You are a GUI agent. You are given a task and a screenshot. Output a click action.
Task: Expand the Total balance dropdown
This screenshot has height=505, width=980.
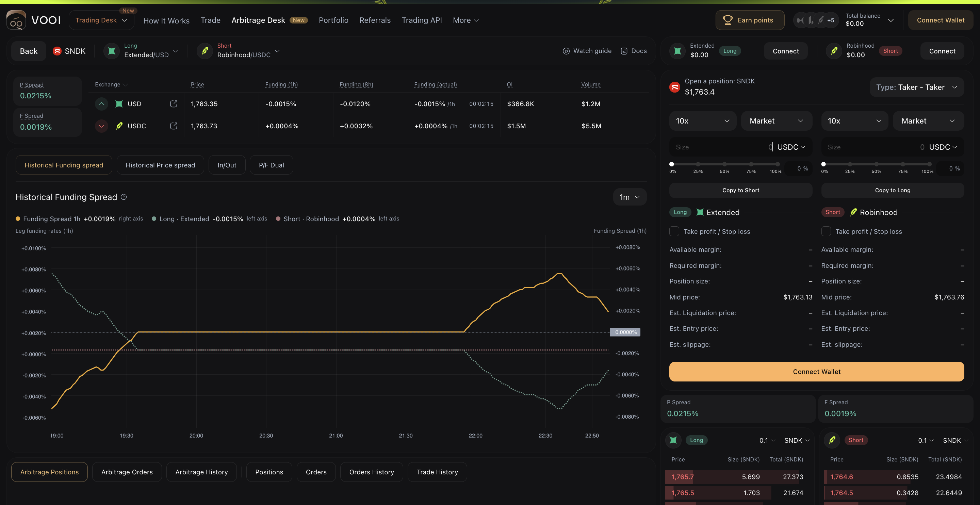coord(891,20)
